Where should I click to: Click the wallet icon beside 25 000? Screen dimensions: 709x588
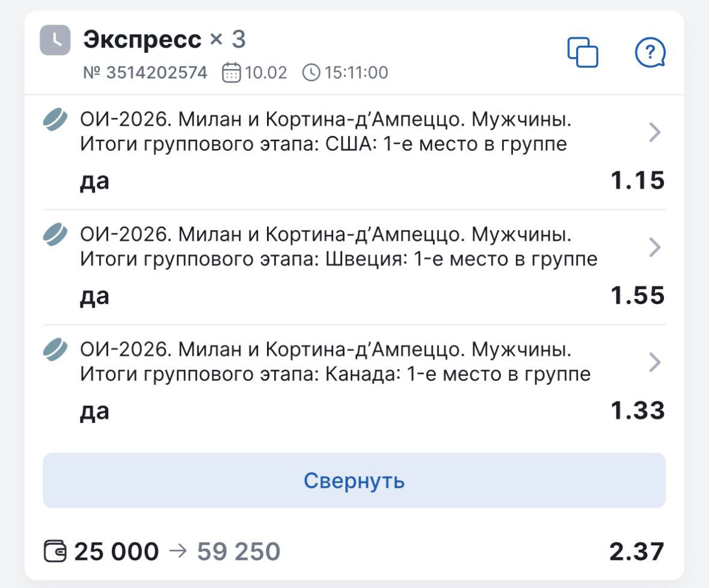click(56, 551)
